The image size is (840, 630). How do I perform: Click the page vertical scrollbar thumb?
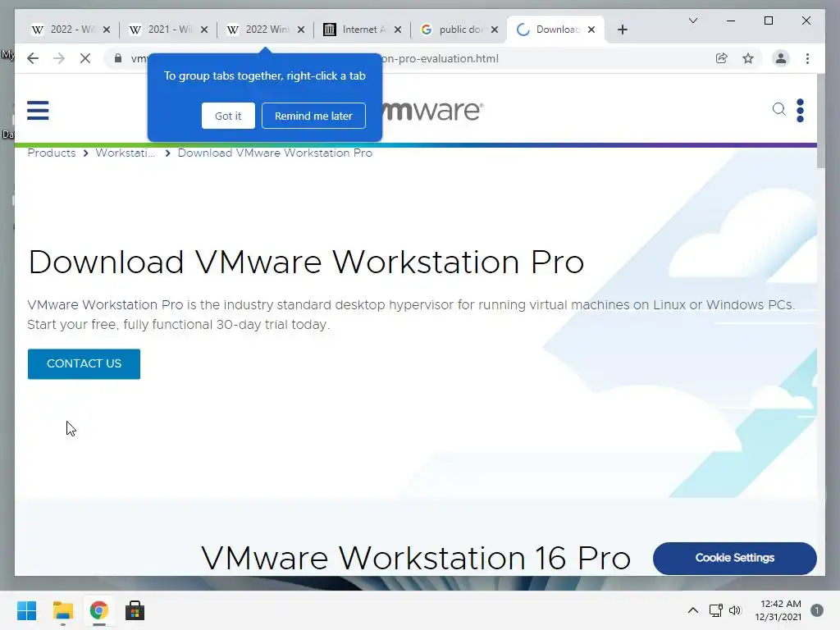[820, 121]
